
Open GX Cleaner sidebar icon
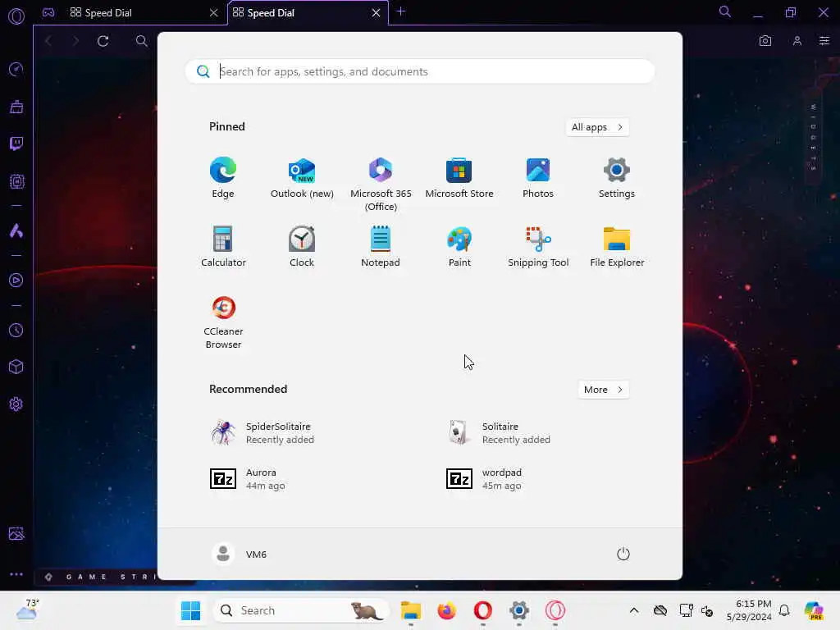pos(16,107)
